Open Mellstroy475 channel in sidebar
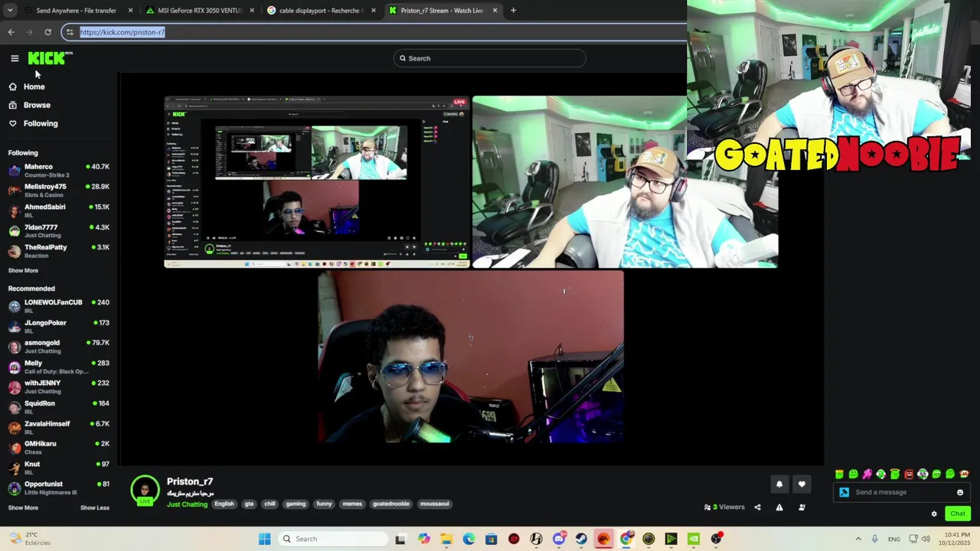This screenshot has height=551, width=980. 58,191
